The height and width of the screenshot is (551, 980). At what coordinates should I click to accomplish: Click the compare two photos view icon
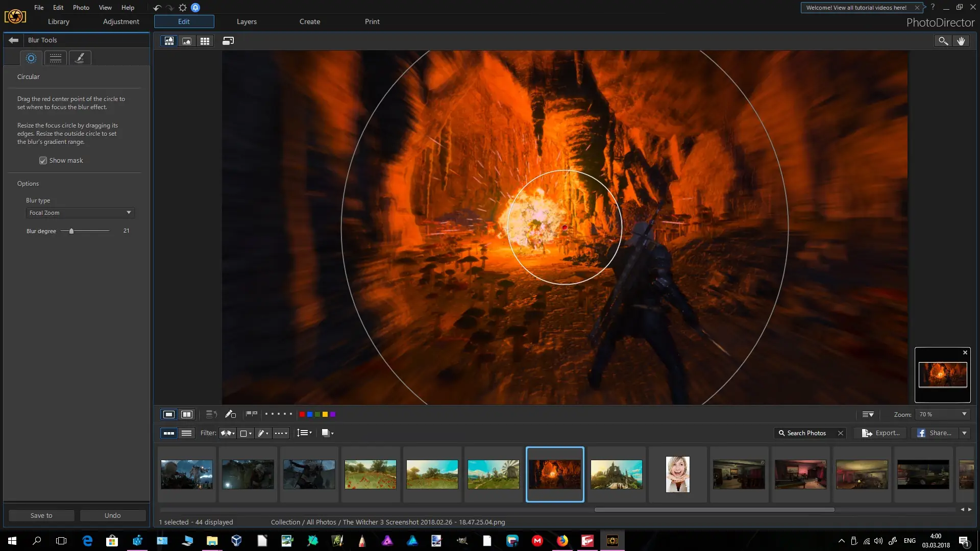pos(187,415)
